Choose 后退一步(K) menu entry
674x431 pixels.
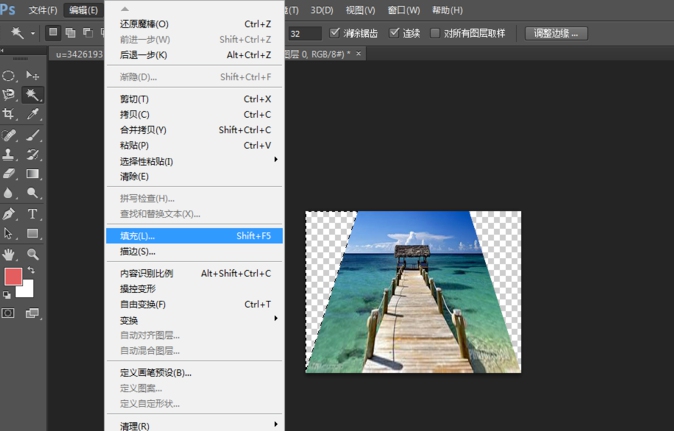[194, 55]
